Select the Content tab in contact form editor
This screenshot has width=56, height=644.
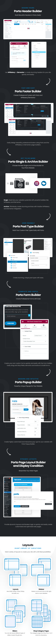pos(25,326)
